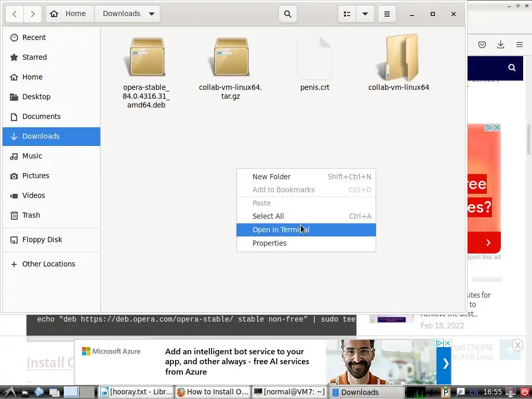Open the Videos sidebar location

tap(51, 195)
